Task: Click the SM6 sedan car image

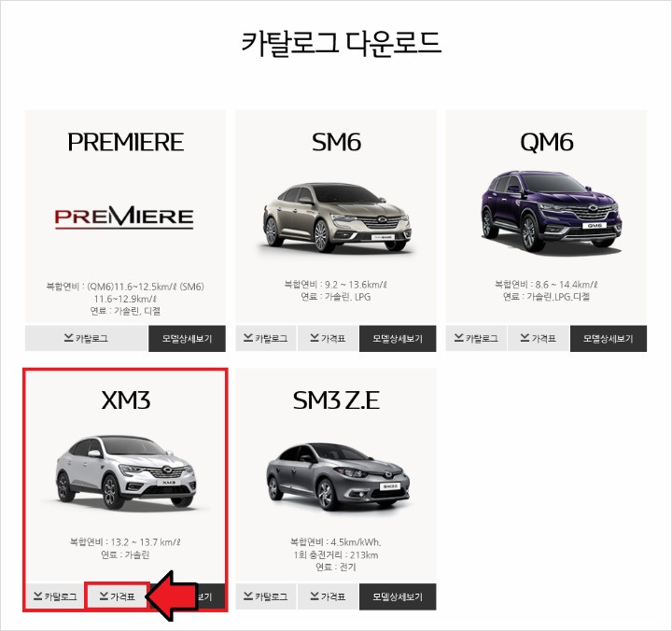Action: 336,217
